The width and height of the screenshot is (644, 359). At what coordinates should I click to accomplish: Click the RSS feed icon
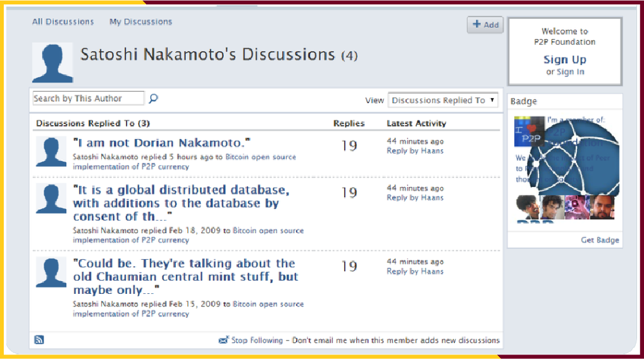[x=39, y=339]
